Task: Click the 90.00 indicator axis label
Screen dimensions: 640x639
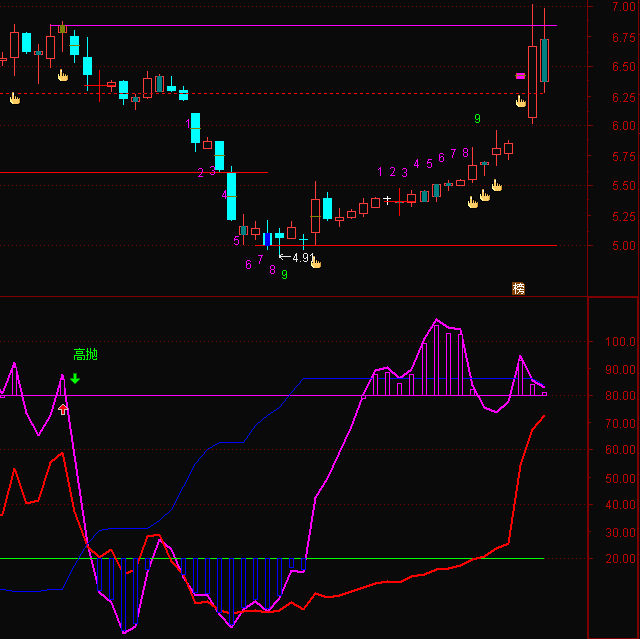Action: (x=620, y=370)
